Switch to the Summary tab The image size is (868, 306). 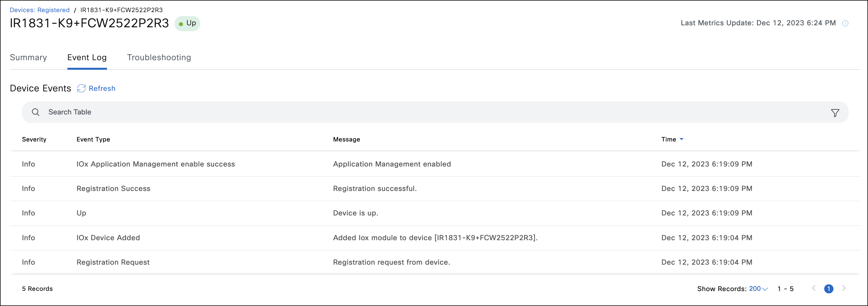coord(28,58)
